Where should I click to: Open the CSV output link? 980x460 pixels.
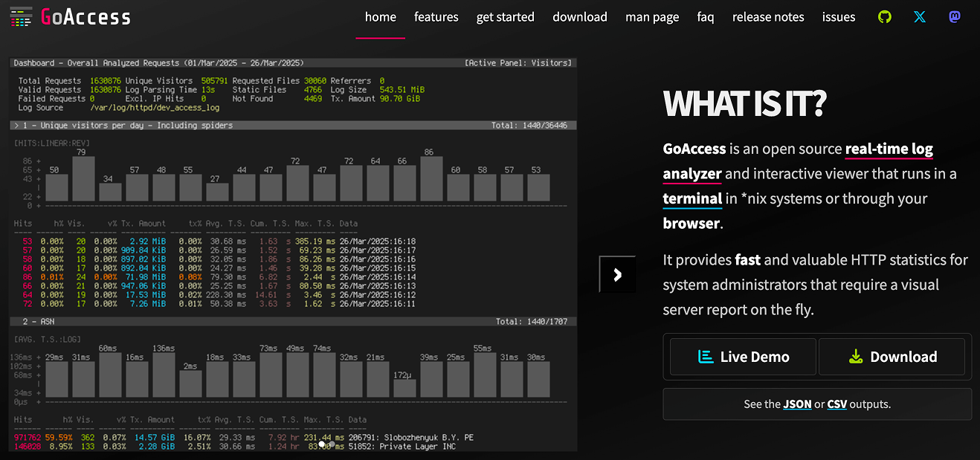tap(837, 404)
